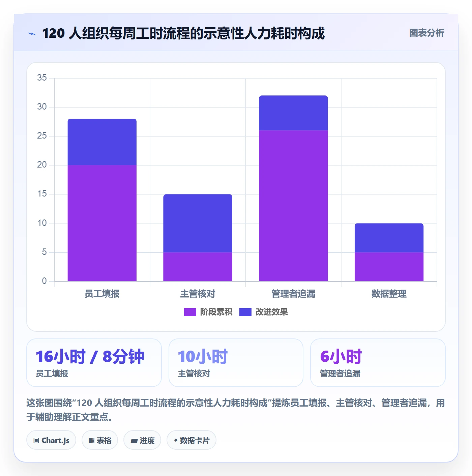Click the blue segment of the 数据整理 bar
This screenshot has height=476, width=472.
389,238
